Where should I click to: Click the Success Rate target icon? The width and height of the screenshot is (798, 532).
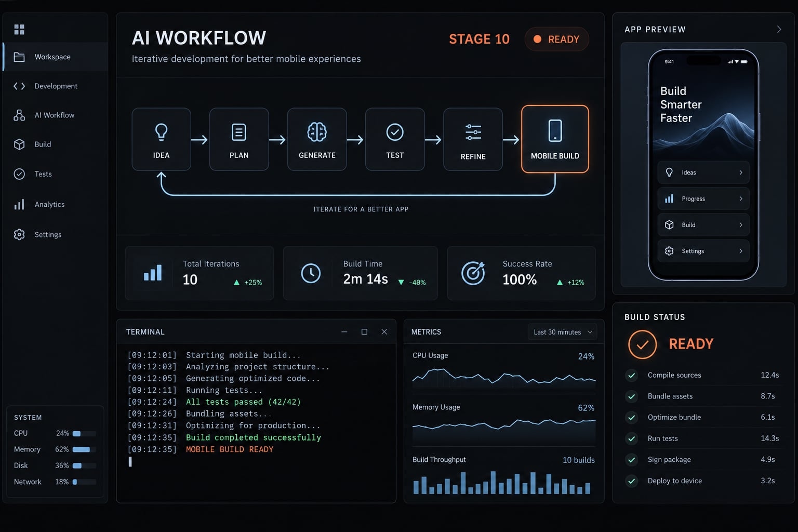(473, 273)
